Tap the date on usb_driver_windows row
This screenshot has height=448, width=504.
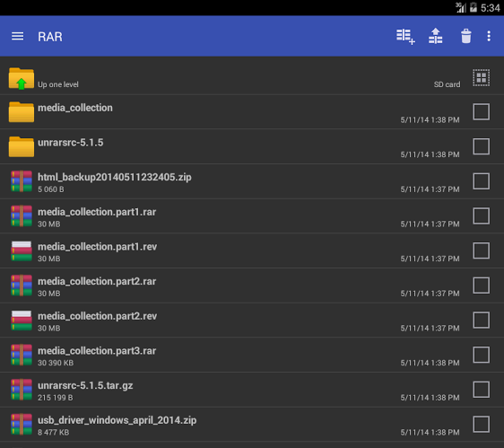430,432
